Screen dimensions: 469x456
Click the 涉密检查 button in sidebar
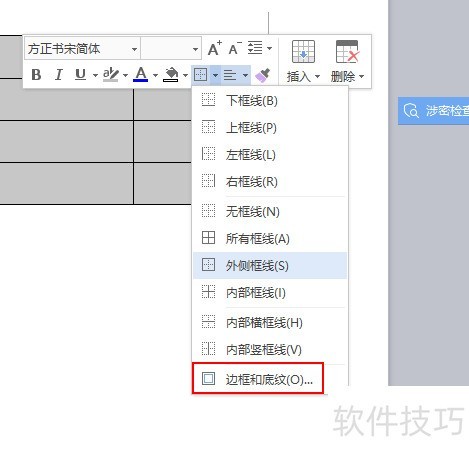(x=433, y=111)
